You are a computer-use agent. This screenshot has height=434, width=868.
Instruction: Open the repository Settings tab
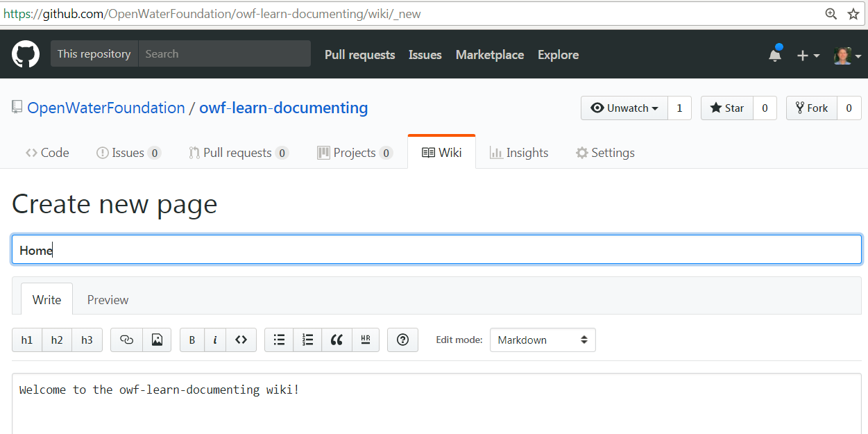(604, 152)
